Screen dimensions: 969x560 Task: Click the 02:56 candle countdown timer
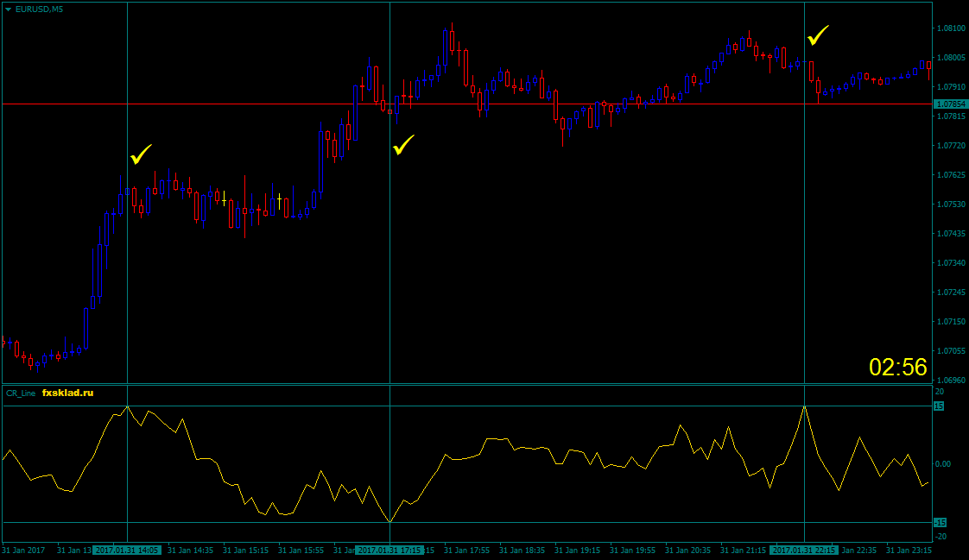pyautogui.click(x=898, y=367)
